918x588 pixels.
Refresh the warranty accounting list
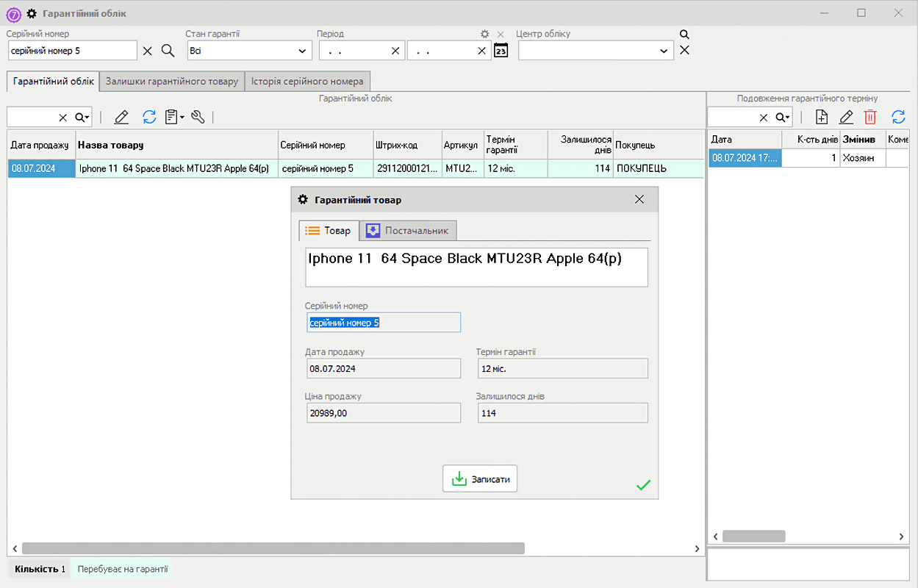click(x=149, y=117)
